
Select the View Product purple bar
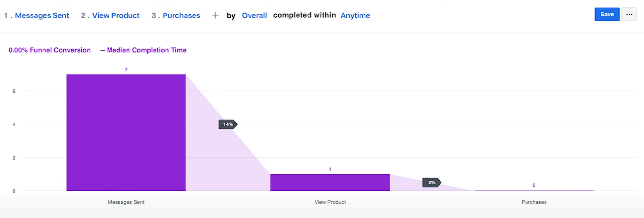click(x=330, y=183)
